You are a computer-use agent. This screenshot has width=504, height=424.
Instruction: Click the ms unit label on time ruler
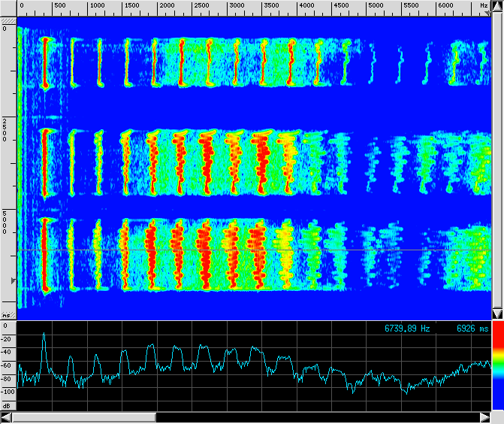[6, 315]
